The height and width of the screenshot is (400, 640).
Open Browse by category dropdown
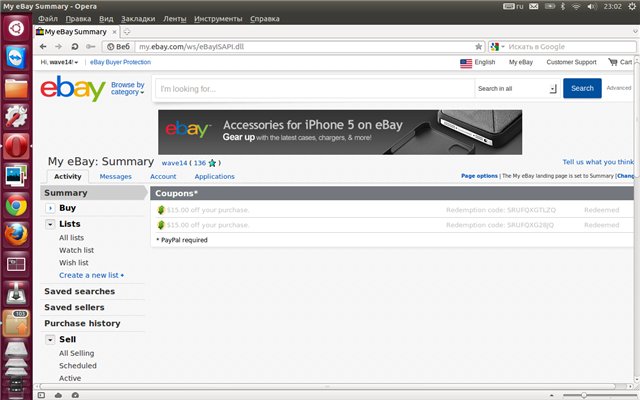point(128,88)
